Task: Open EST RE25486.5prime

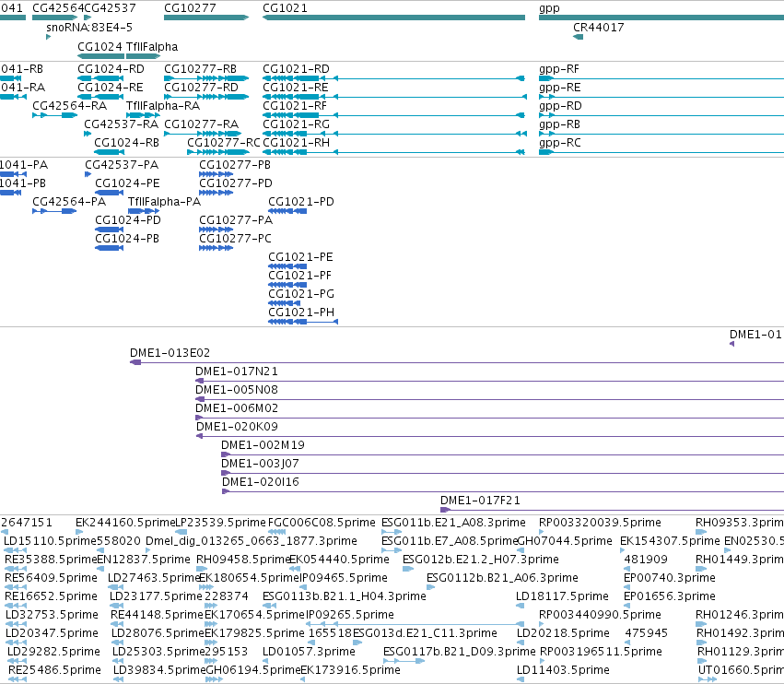Action: pos(54,670)
